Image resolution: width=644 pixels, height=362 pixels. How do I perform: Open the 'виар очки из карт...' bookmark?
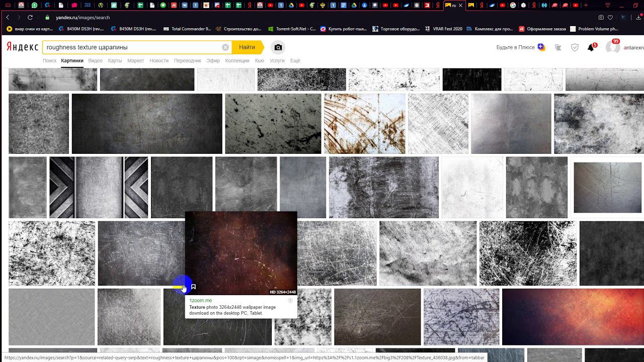click(30, 29)
